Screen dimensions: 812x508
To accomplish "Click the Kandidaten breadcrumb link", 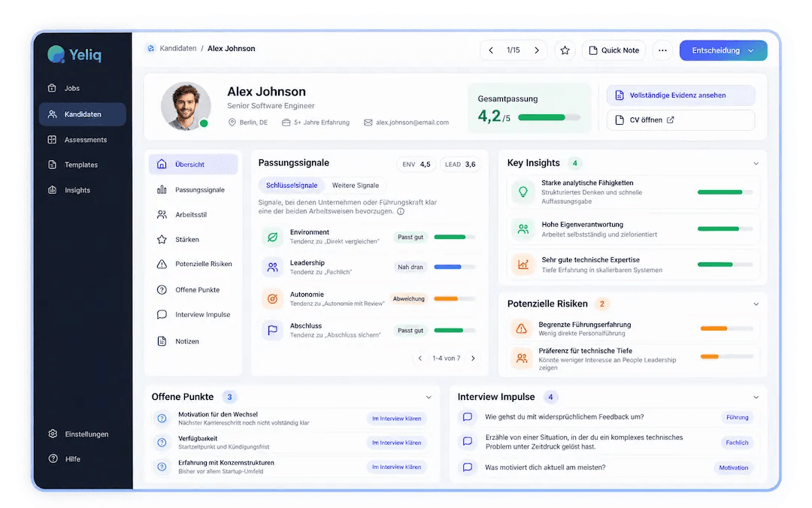I will point(177,48).
